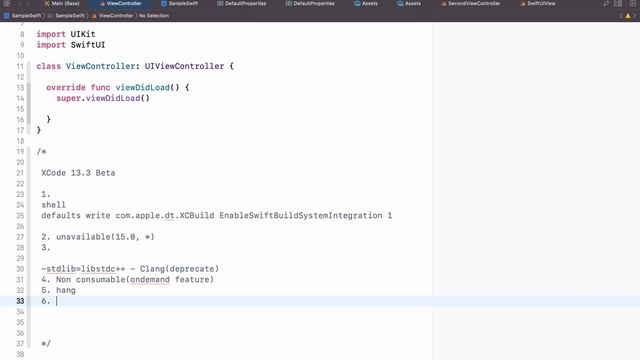
Task: Click the 'XCode 13.3 Beta' comment line
Action: click(78, 173)
